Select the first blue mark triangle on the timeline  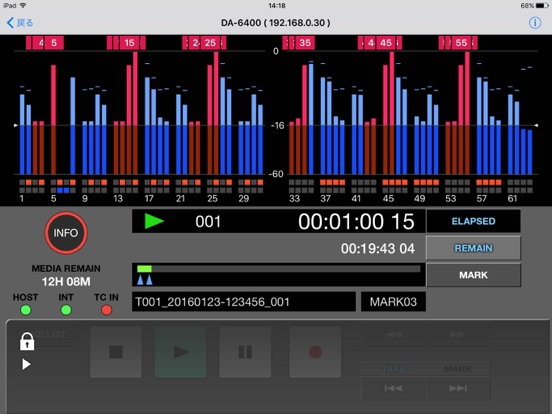coord(140,280)
